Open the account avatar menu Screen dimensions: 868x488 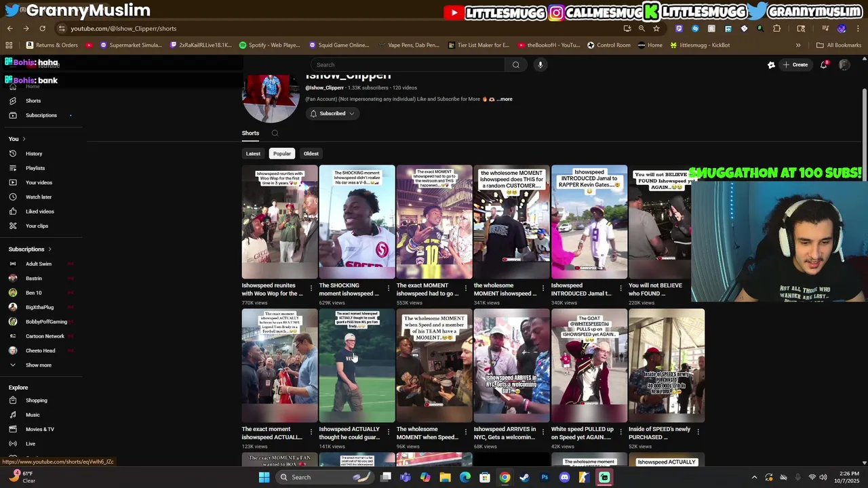[844, 65]
